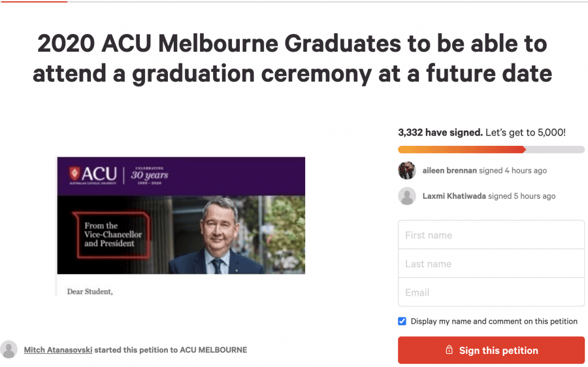This screenshot has width=588, height=367.
Task: Focus the Last name input field
Action: (x=491, y=264)
